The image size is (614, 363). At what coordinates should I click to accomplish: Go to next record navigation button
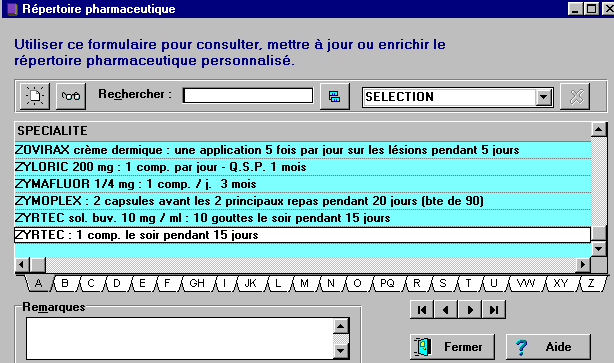[x=470, y=310]
